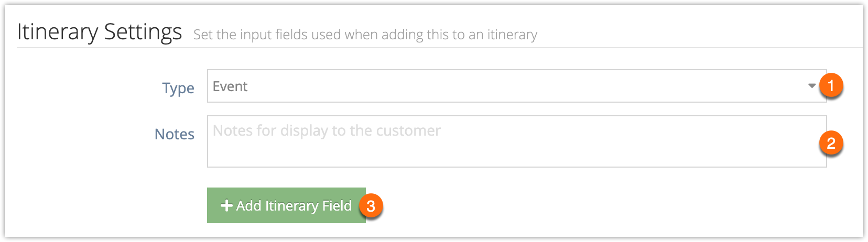
Task: Click the middle of the Type select box
Action: click(517, 86)
